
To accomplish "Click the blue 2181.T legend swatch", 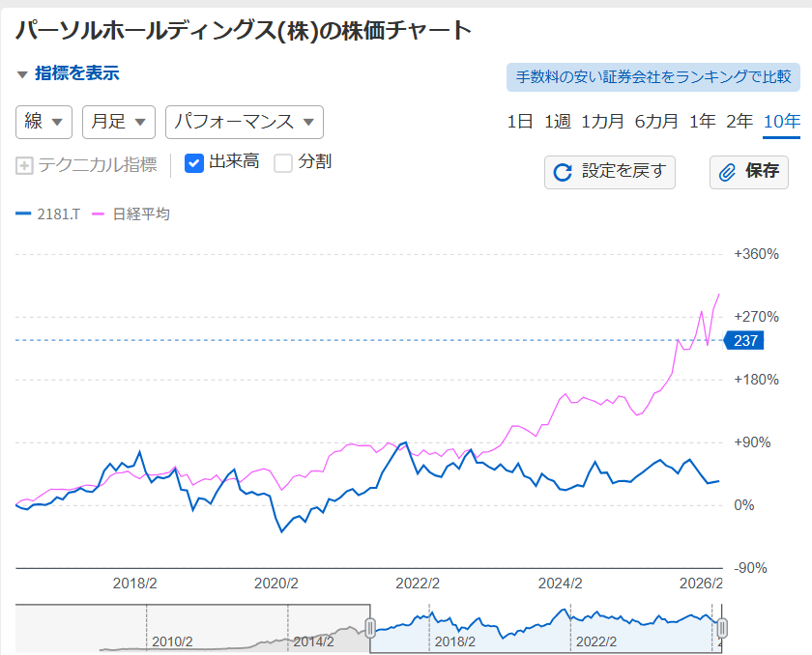I will pos(23,214).
